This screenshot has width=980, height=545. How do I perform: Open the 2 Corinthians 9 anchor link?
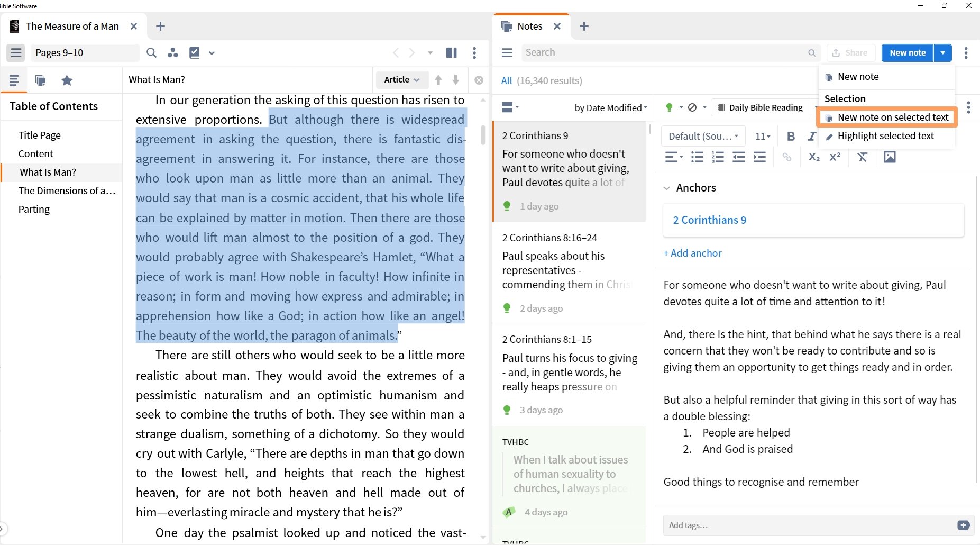click(709, 220)
